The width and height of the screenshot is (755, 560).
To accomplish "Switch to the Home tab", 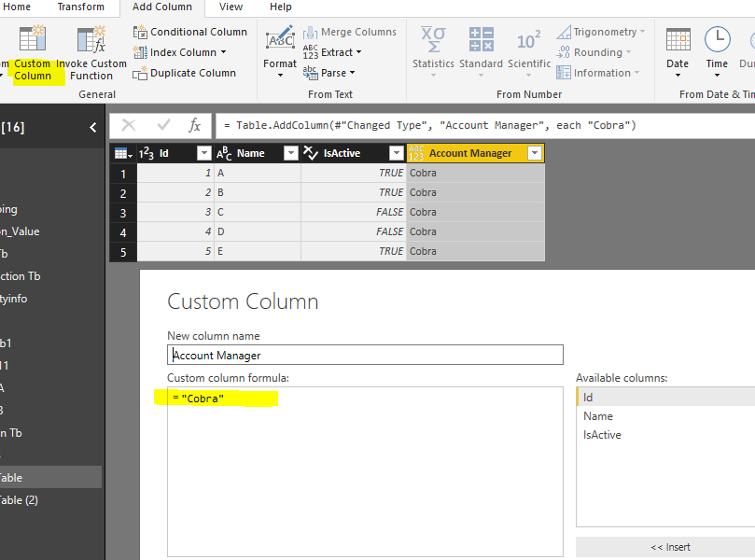I will tap(17, 7).
